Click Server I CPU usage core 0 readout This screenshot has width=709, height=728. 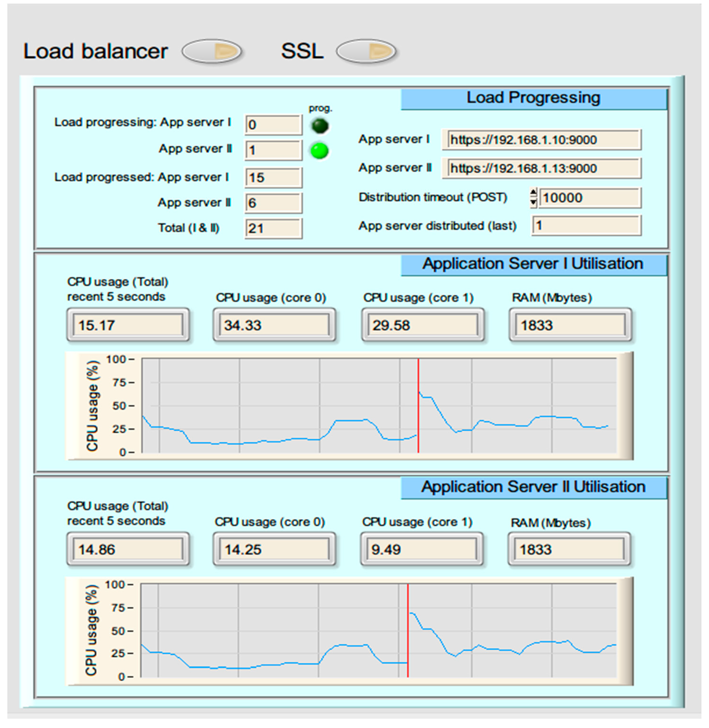pos(274,325)
